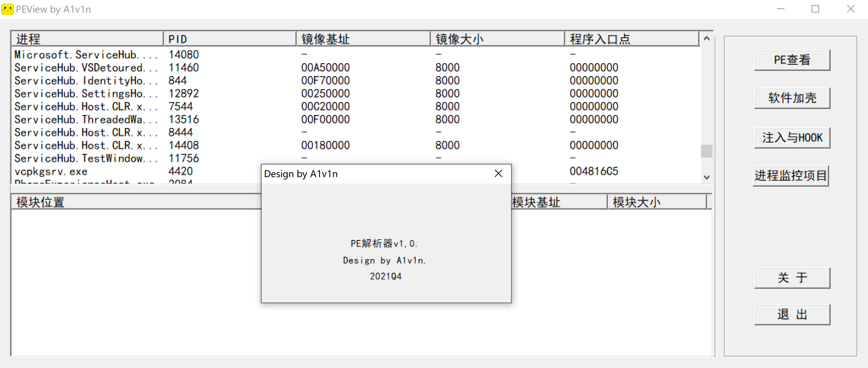Click process list scrollbar up arrow
Image resolution: width=868 pixels, height=368 pixels.
coord(707,38)
